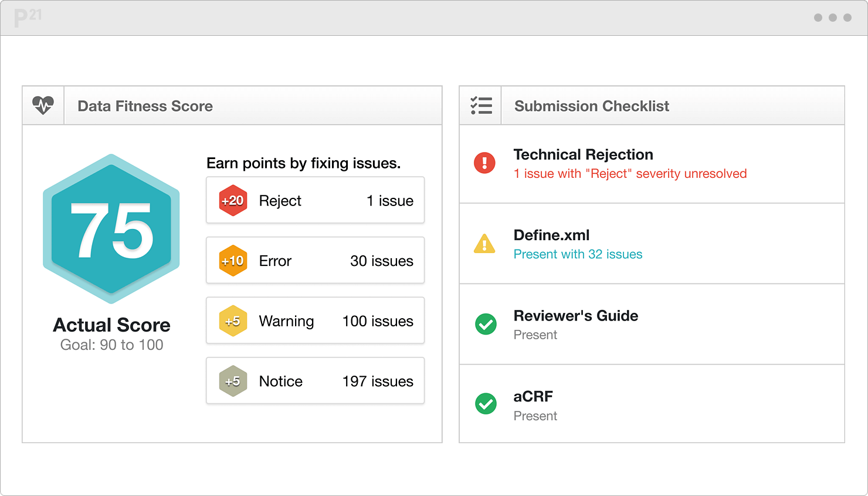This screenshot has width=868, height=496.
Task: Open the Notice row showing 197 issues
Action: (315, 381)
